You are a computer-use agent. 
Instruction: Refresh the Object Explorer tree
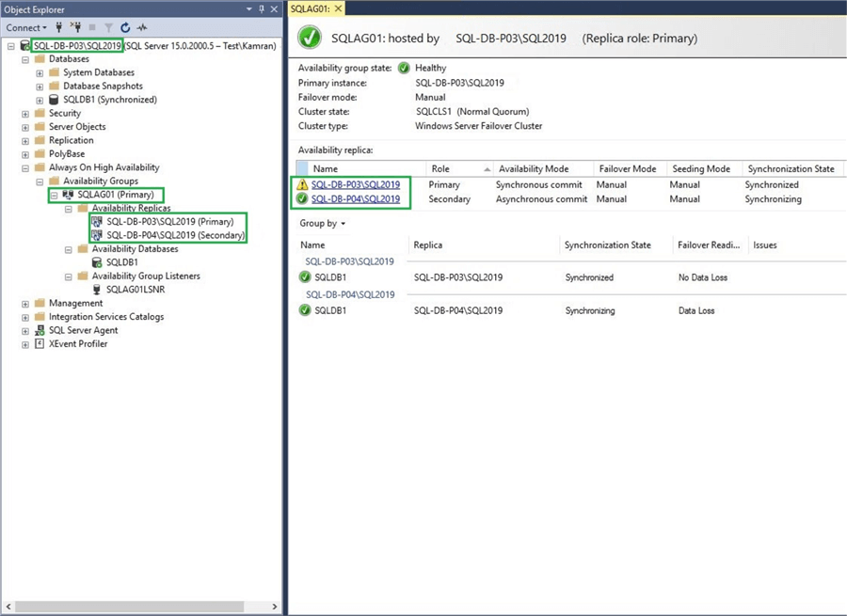[125, 27]
